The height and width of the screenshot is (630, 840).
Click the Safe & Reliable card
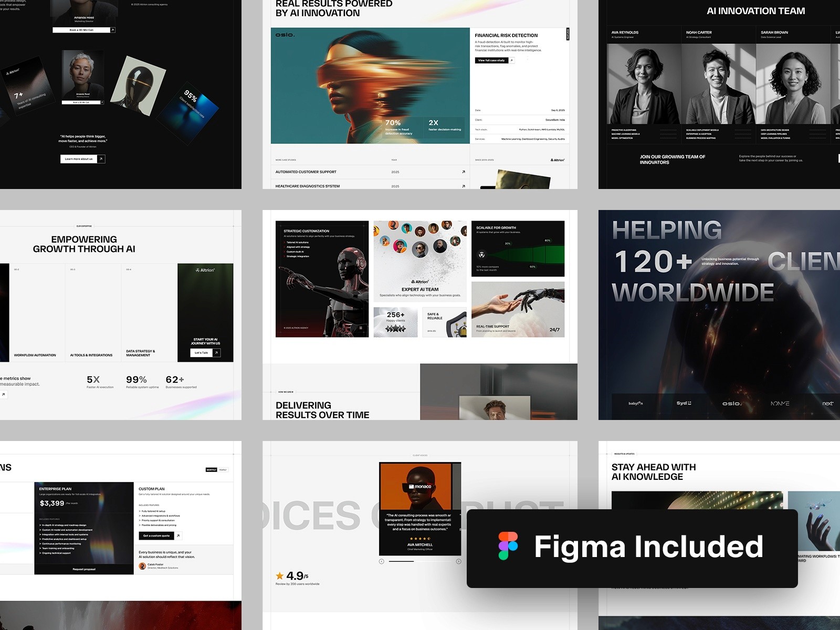coord(444,322)
